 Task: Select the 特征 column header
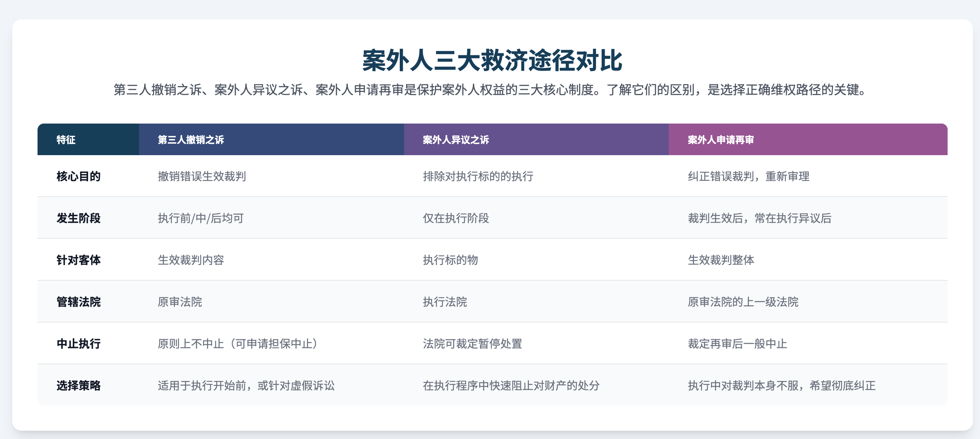(x=88, y=139)
